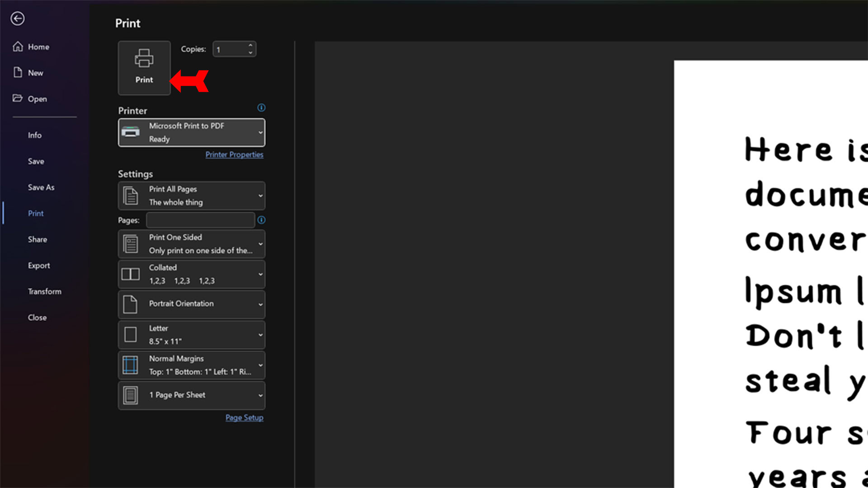The height and width of the screenshot is (488, 868).
Task: Click the Microsoft Print to PDF printer icon
Action: click(131, 132)
